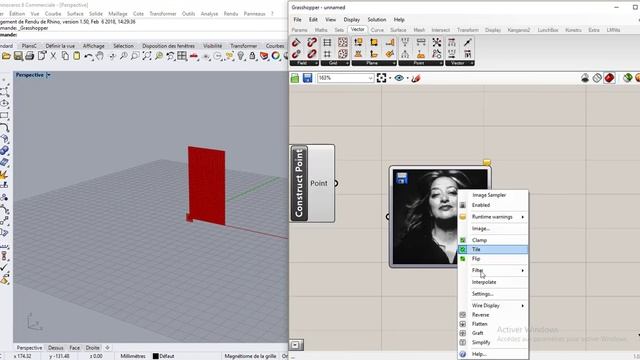Click the Paste clipboard icon in Rhino

point(76,56)
